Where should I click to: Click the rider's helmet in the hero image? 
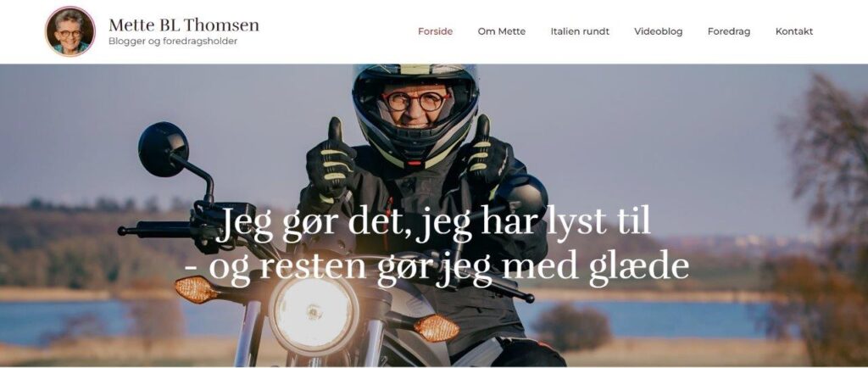coord(415,114)
